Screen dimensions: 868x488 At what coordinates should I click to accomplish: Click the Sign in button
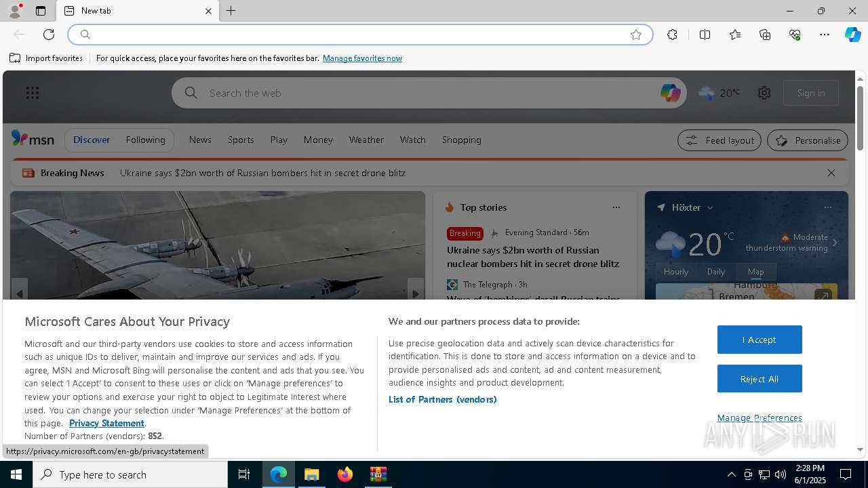point(811,93)
